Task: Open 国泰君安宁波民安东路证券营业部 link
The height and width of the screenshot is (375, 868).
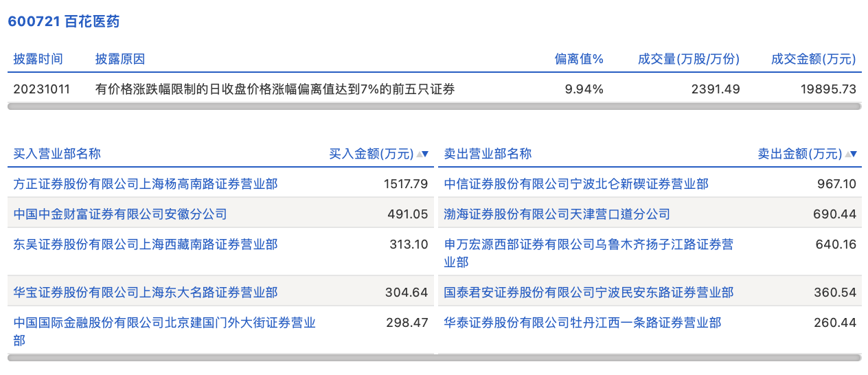Action: 589,293
